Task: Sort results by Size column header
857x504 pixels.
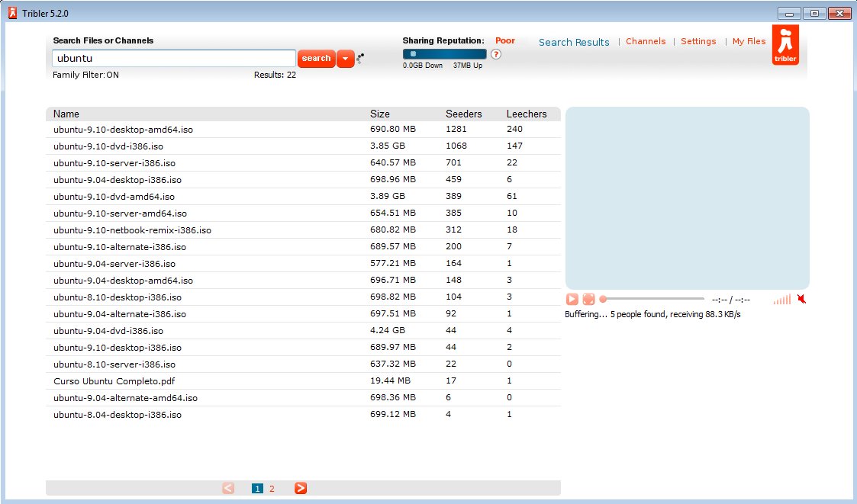Action: pyautogui.click(x=380, y=114)
